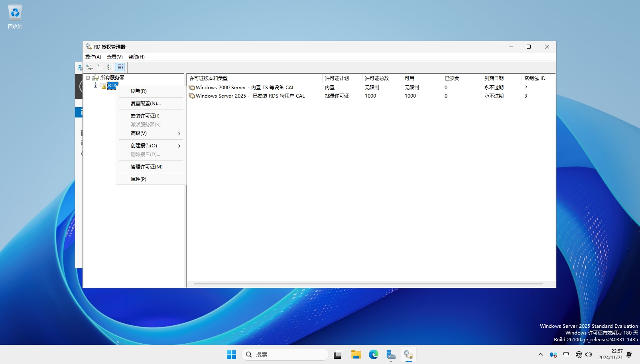This screenshot has height=364, width=640.
Task: Click the horizontal scrollbar under the license list
Action: (x=368, y=284)
